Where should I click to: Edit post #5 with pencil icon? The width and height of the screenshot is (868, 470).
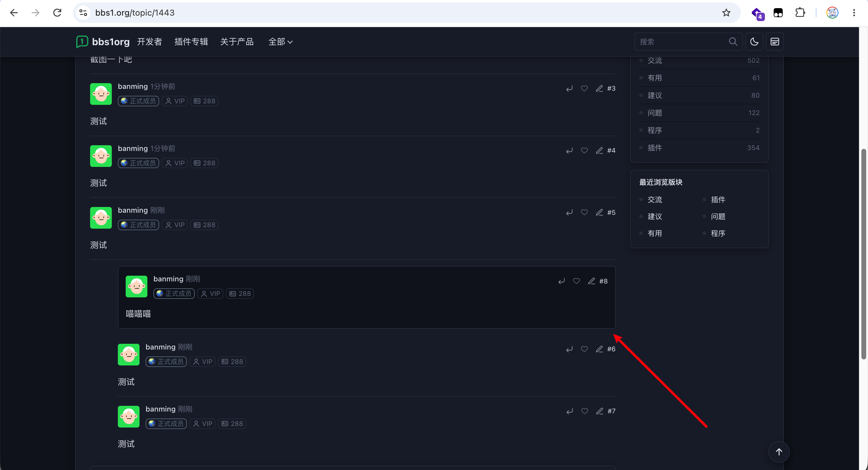pos(599,212)
